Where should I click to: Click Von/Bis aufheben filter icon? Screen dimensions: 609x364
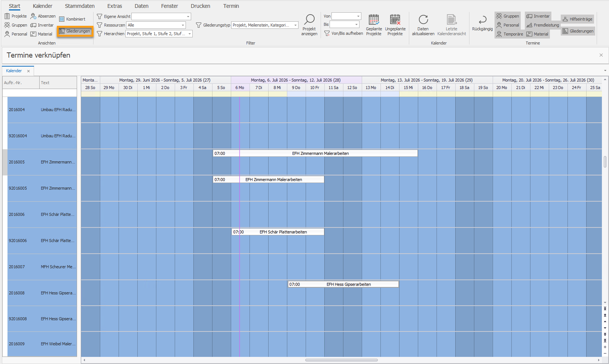coord(327,33)
